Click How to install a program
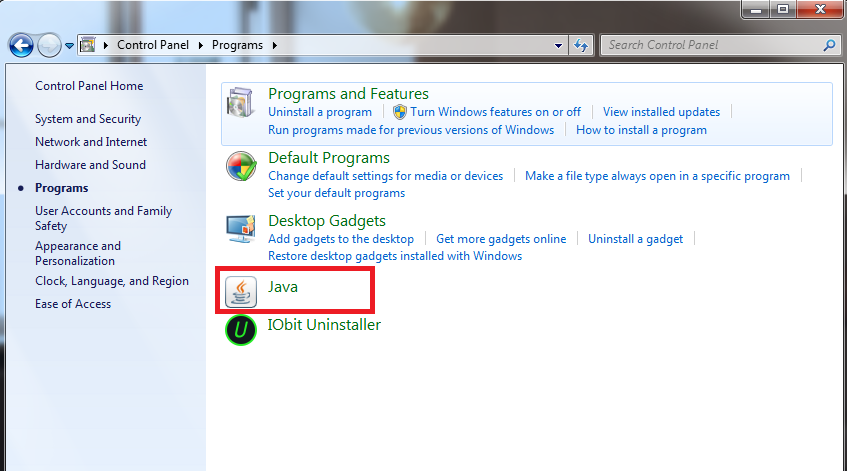Image resolution: width=847 pixels, height=471 pixels. click(641, 130)
